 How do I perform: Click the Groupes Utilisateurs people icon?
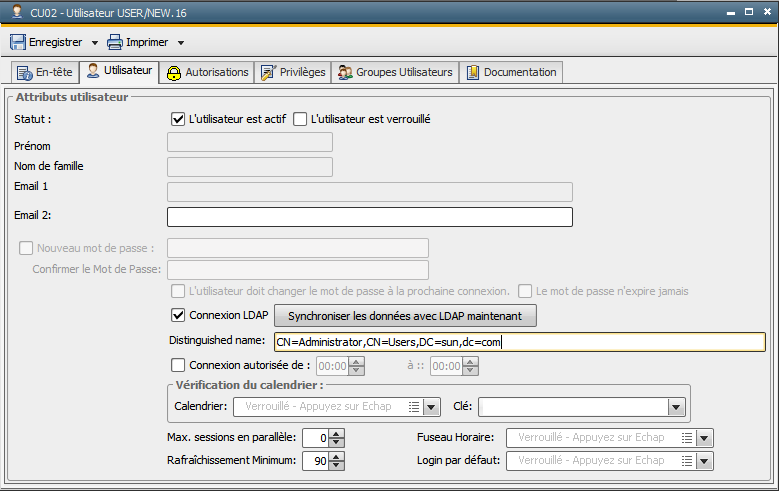click(x=345, y=72)
